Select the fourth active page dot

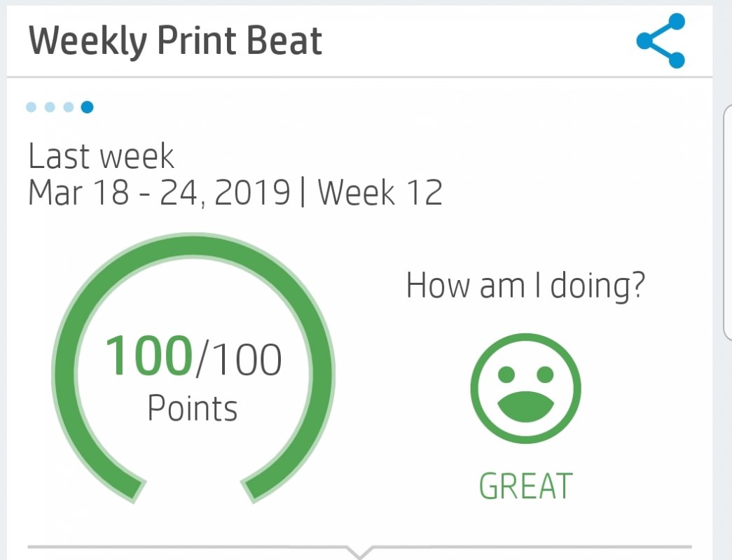tap(88, 107)
